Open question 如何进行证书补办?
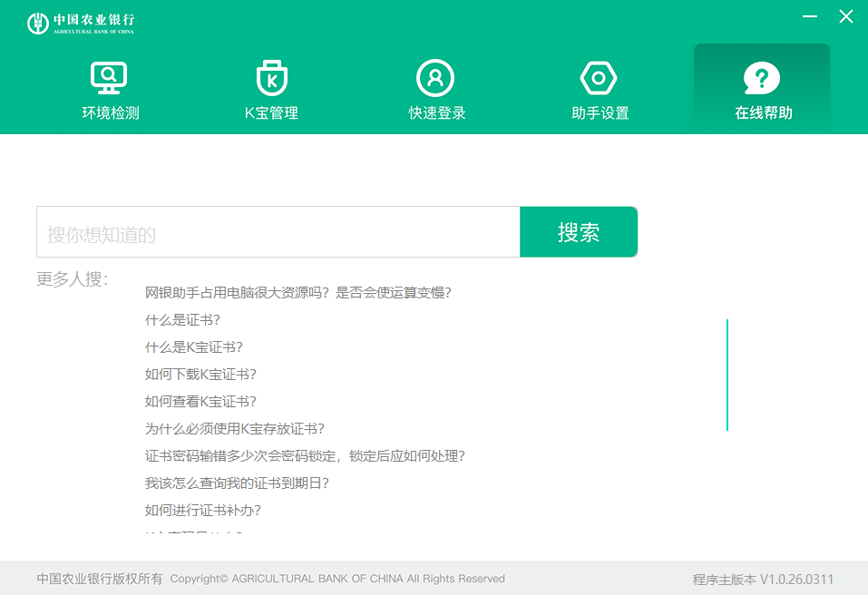 202,511
